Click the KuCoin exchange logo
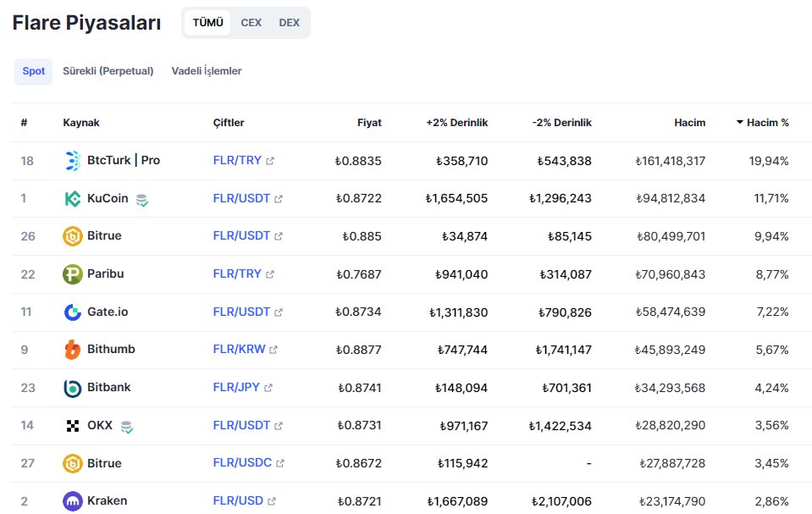Image resolution: width=812 pixels, height=514 pixels. coord(73,199)
